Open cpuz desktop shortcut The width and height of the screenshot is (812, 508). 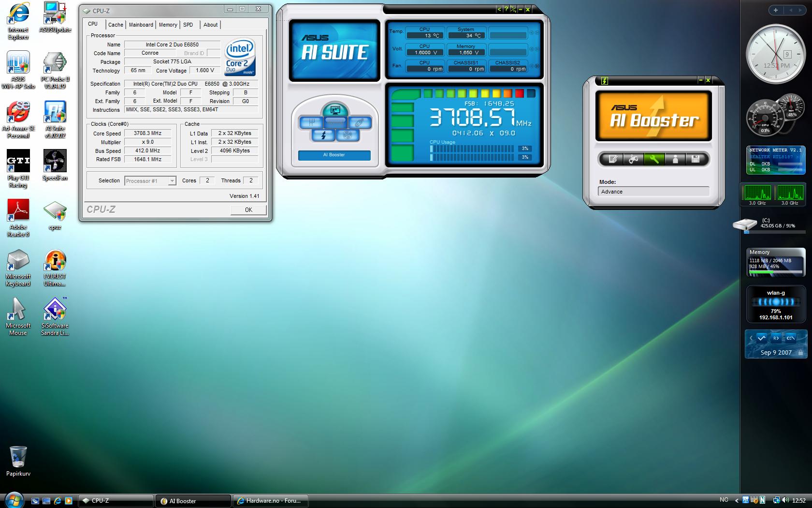pyautogui.click(x=55, y=215)
